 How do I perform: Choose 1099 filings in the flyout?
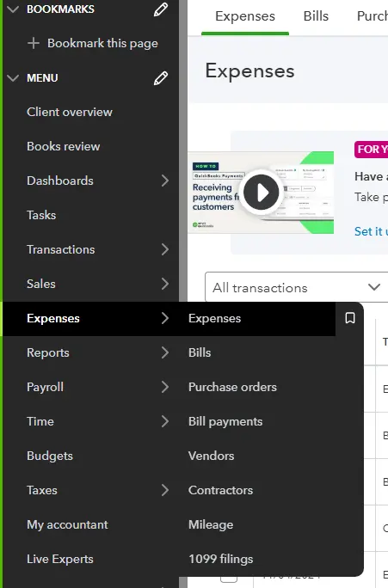point(221,559)
